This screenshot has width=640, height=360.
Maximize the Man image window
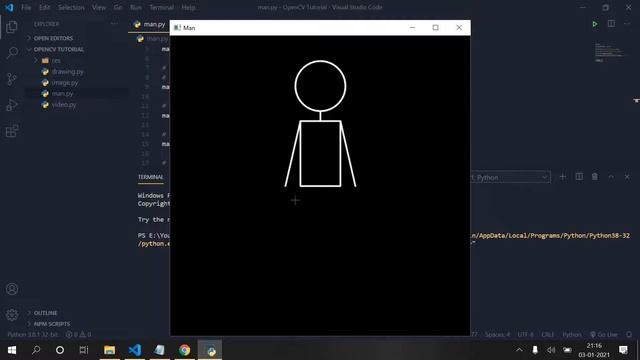point(436,27)
